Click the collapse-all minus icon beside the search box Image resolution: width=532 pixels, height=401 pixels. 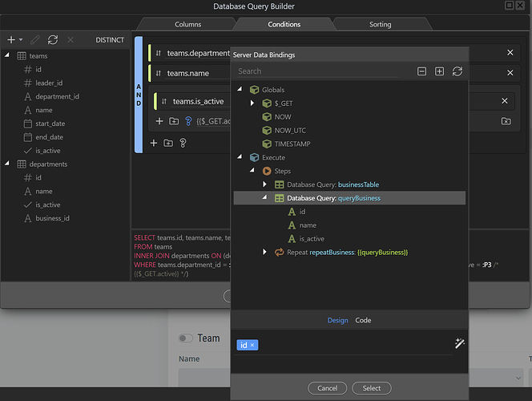(421, 71)
